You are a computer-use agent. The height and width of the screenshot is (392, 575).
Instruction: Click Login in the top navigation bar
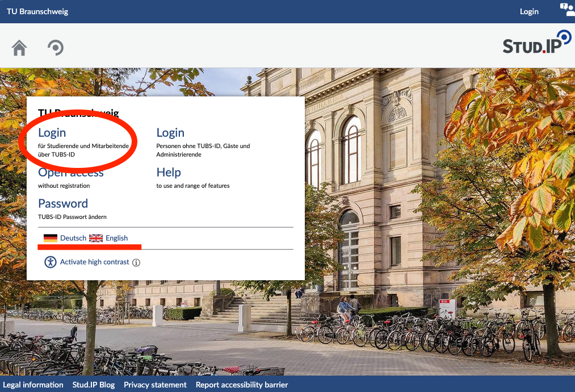pyautogui.click(x=529, y=11)
